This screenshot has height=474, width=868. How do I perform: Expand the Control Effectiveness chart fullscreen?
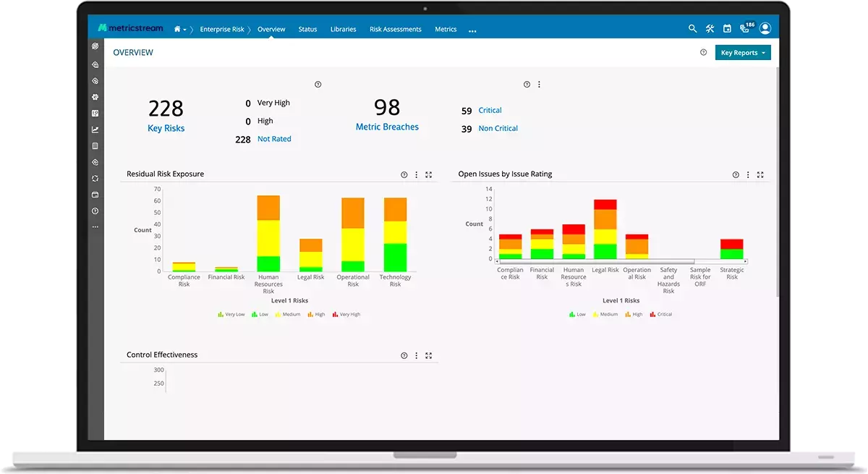429,355
